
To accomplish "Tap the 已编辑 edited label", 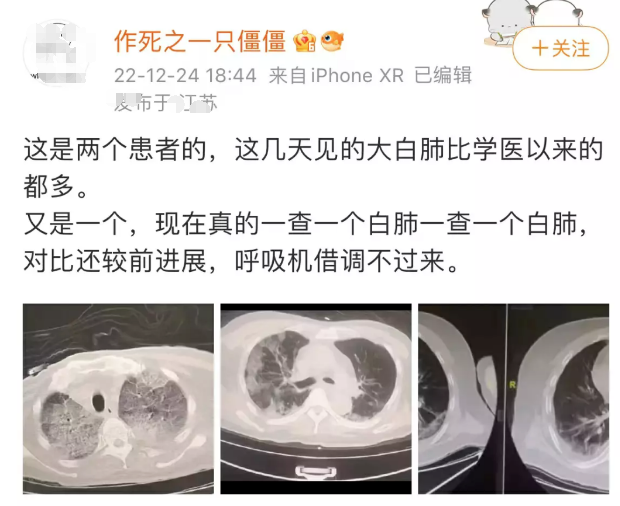I will [x=443, y=75].
